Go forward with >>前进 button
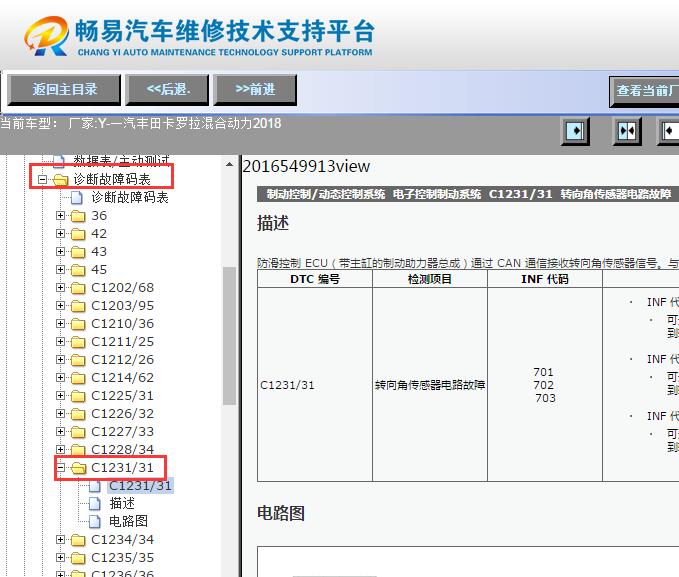The height and width of the screenshot is (577, 679). (x=255, y=90)
